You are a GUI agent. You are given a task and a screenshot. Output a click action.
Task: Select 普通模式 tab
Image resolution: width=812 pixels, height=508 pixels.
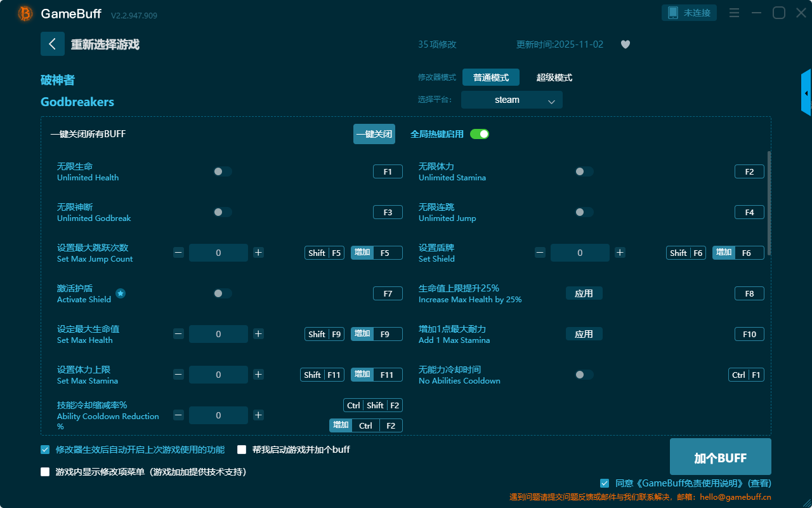point(490,77)
